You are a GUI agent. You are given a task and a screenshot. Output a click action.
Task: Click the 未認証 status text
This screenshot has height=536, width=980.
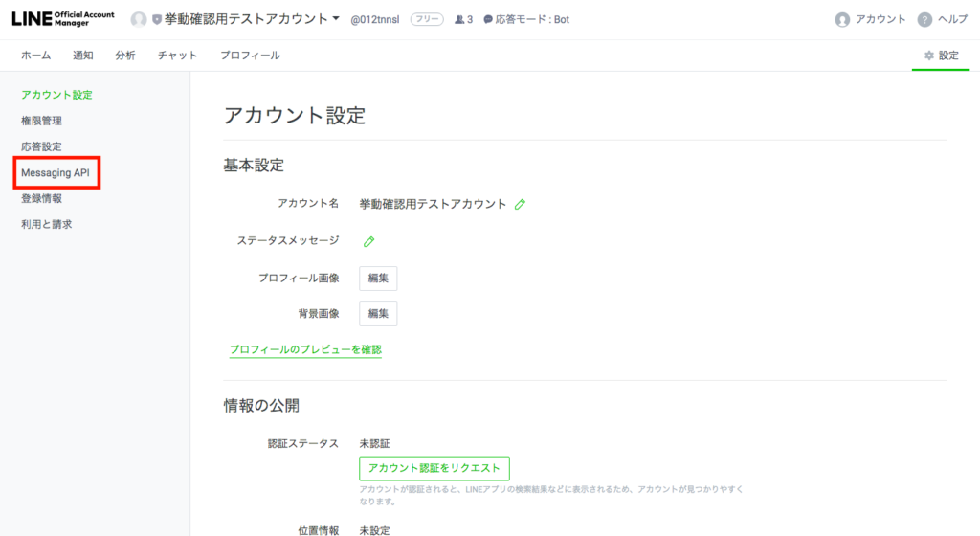click(374, 443)
